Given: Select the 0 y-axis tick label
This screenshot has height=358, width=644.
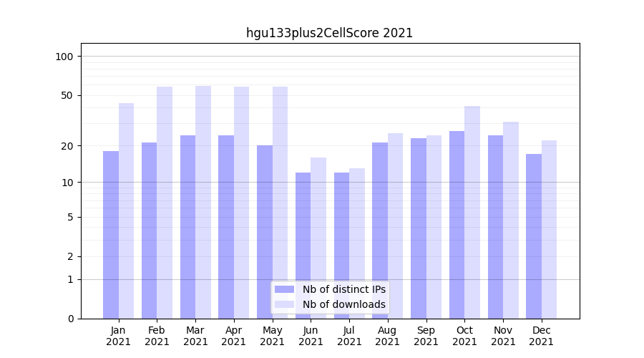Looking at the screenshot, I should coord(70,319).
